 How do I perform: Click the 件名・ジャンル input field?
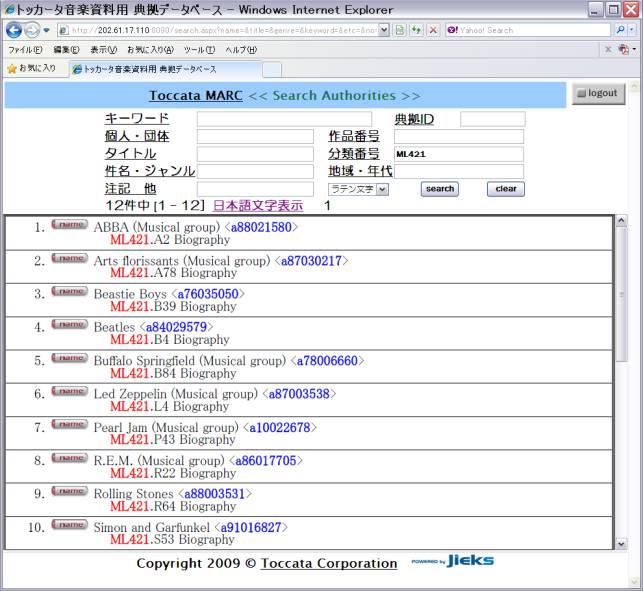pyautogui.click(x=255, y=171)
